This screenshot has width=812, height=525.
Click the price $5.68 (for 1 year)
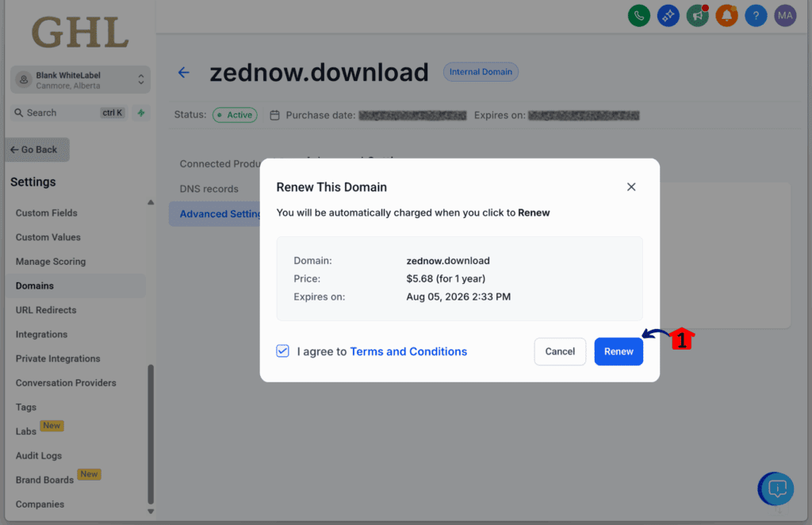(446, 279)
